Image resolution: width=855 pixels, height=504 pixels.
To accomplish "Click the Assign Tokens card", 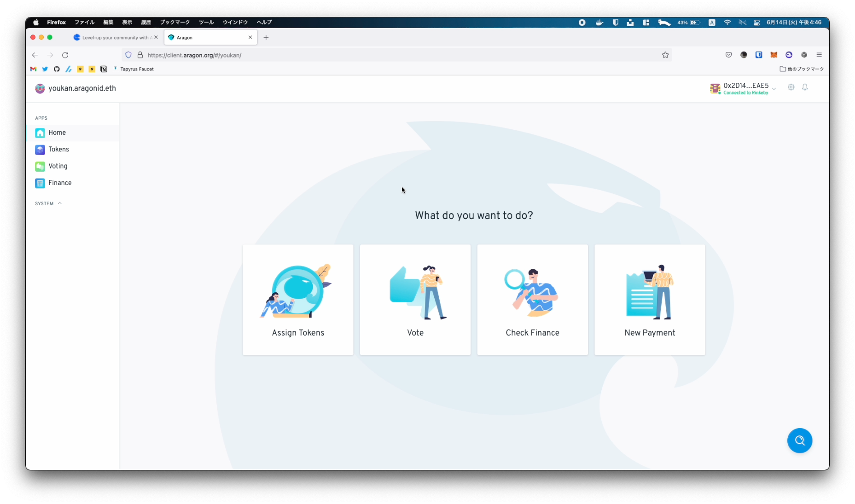I will [298, 300].
